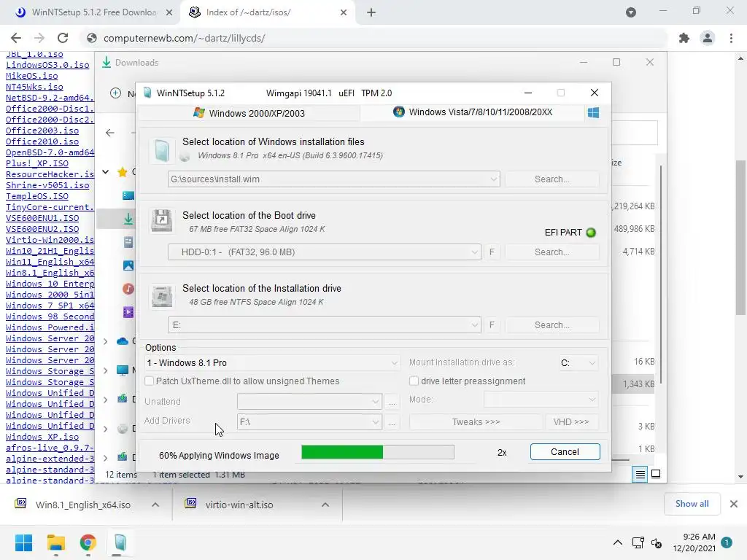747x560 pixels.
Task: Open the Unattend dropdown
Action: coord(376,402)
